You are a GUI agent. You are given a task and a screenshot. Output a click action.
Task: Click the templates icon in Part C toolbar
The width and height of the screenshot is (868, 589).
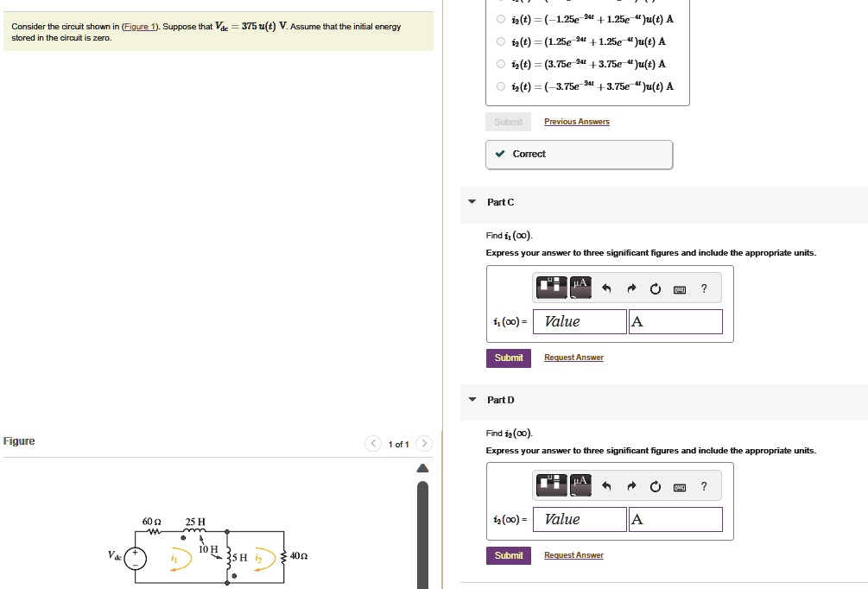[x=551, y=288]
